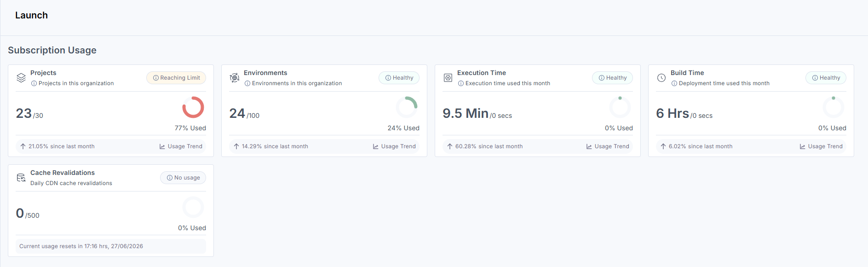This screenshot has width=868, height=267.
Task: Click the 'Projects' card title
Action: [x=43, y=73]
